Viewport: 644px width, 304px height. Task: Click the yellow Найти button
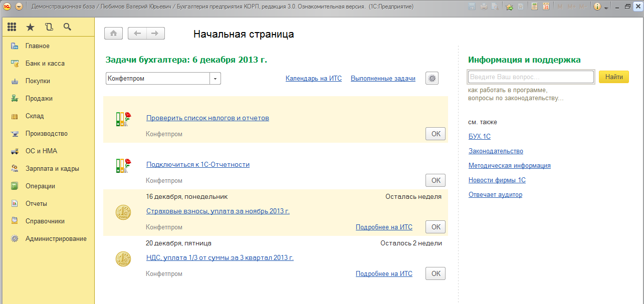point(614,77)
